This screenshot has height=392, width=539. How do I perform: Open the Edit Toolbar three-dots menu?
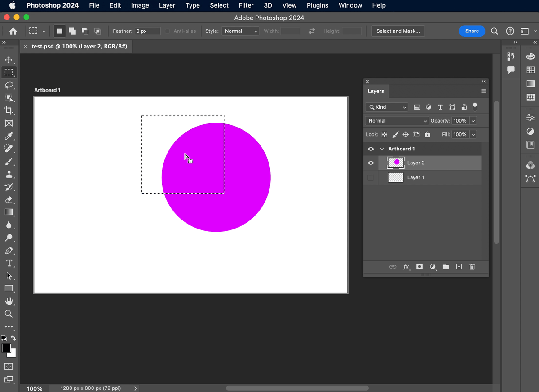[x=9, y=326]
